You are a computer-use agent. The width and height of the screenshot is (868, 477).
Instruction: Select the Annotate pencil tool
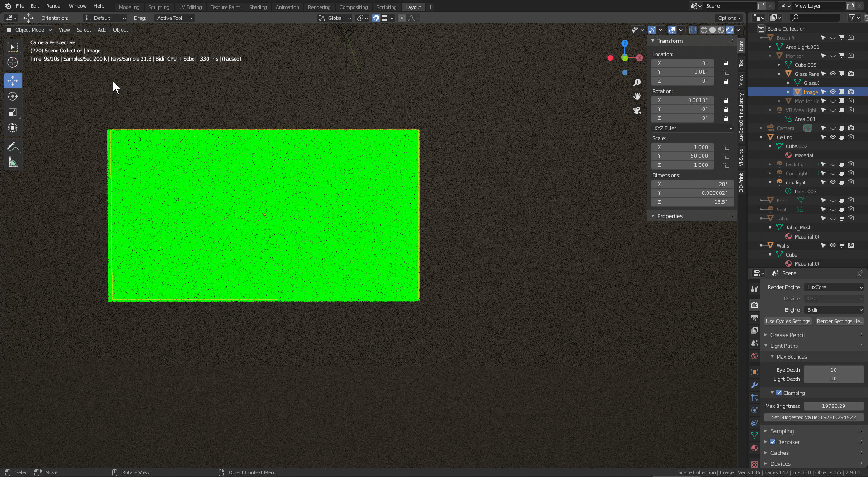13,146
